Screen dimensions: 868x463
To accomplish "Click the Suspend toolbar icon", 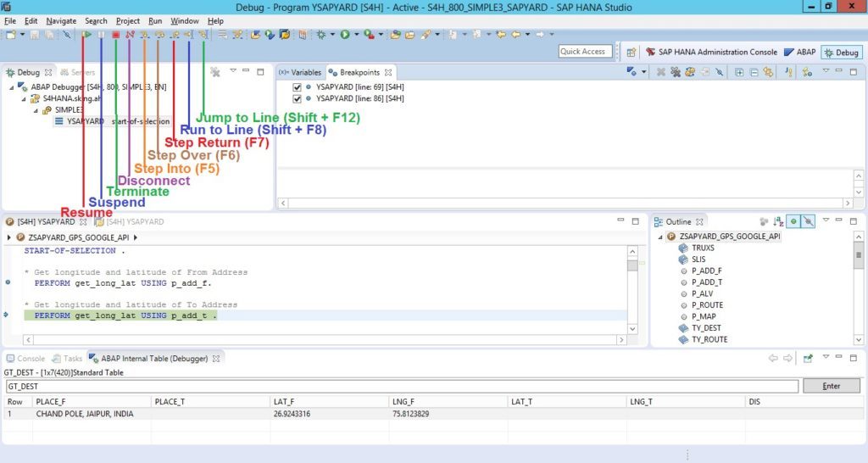I will pyautogui.click(x=102, y=35).
